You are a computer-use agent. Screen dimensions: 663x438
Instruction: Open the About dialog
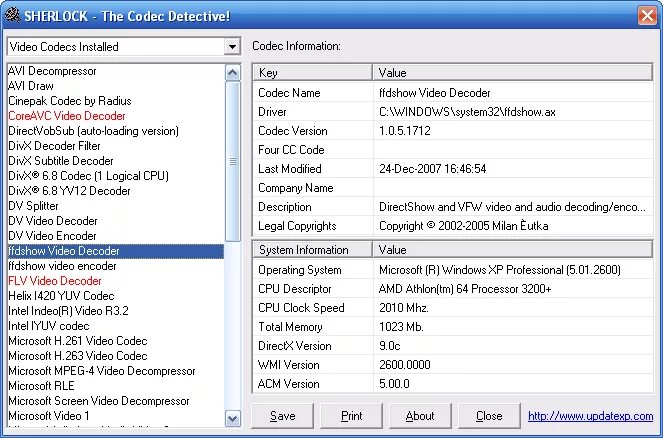point(420,416)
